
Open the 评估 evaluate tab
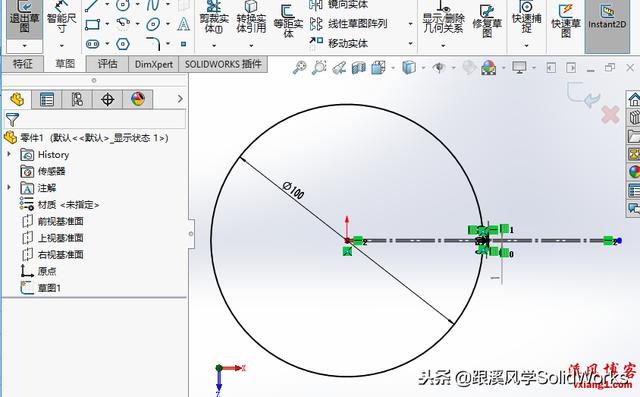[107, 64]
